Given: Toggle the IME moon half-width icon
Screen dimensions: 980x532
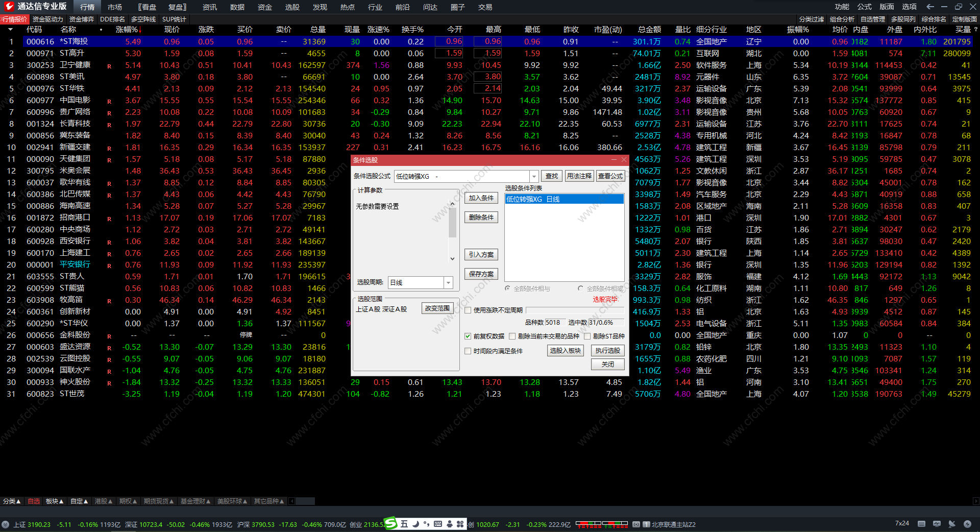Looking at the screenshot, I should (415, 524).
